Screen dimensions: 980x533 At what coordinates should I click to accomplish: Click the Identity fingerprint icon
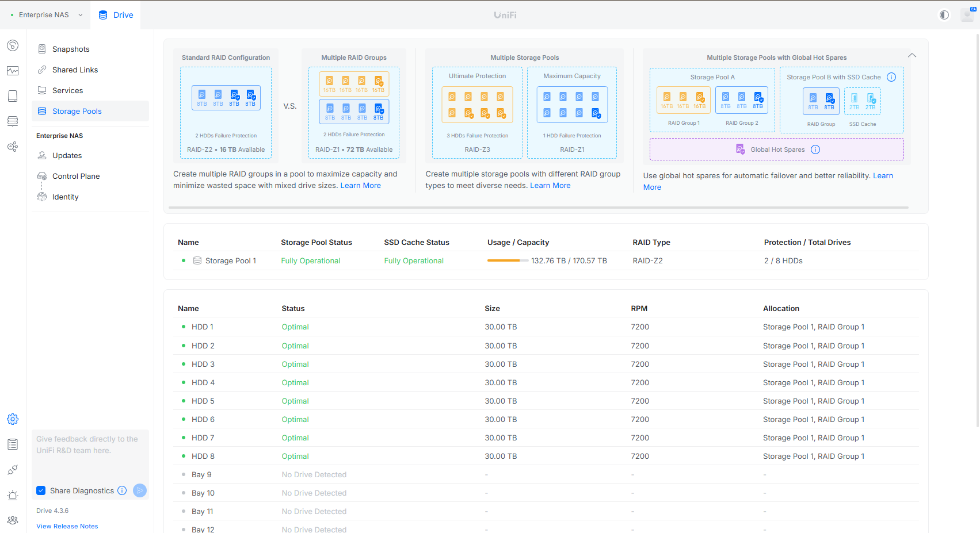tap(42, 197)
